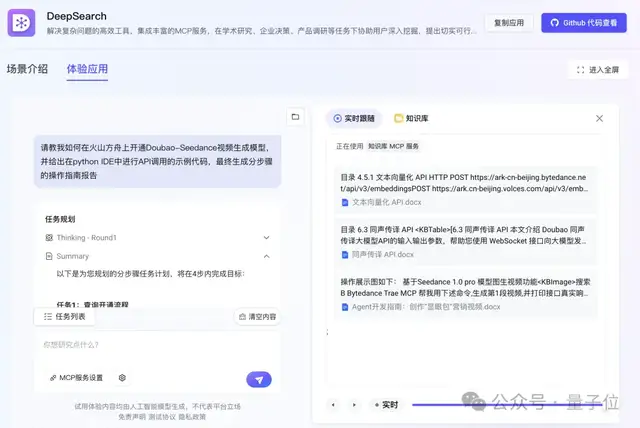Screen dimensions: 640x428
Task: Click the DeepSearch app logo icon
Action: pyautogui.click(x=22, y=23)
